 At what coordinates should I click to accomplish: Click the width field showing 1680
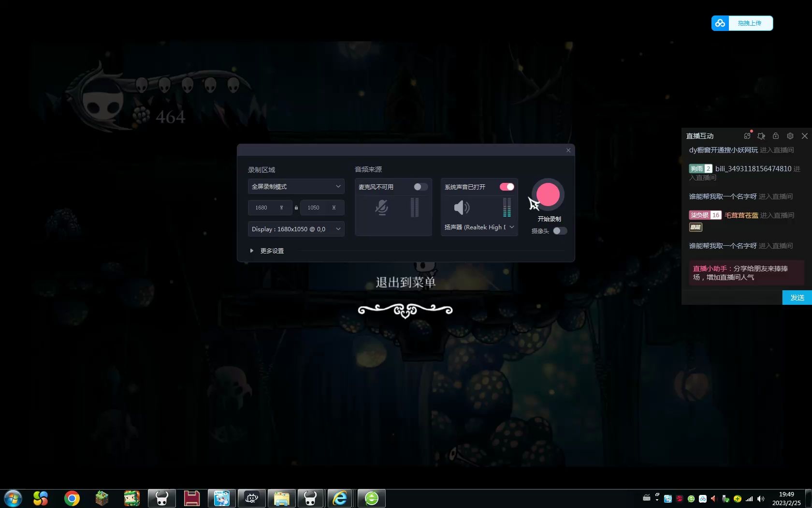click(x=270, y=208)
